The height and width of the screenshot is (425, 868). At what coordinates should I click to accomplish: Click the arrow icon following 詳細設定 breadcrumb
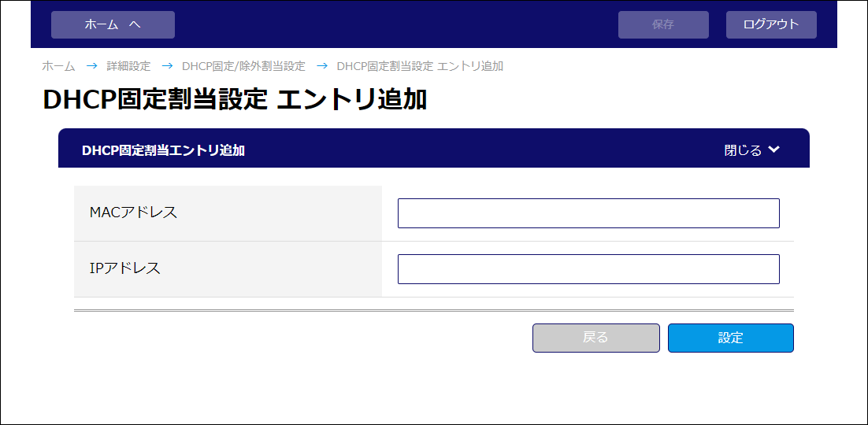pyautogui.click(x=167, y=66)
